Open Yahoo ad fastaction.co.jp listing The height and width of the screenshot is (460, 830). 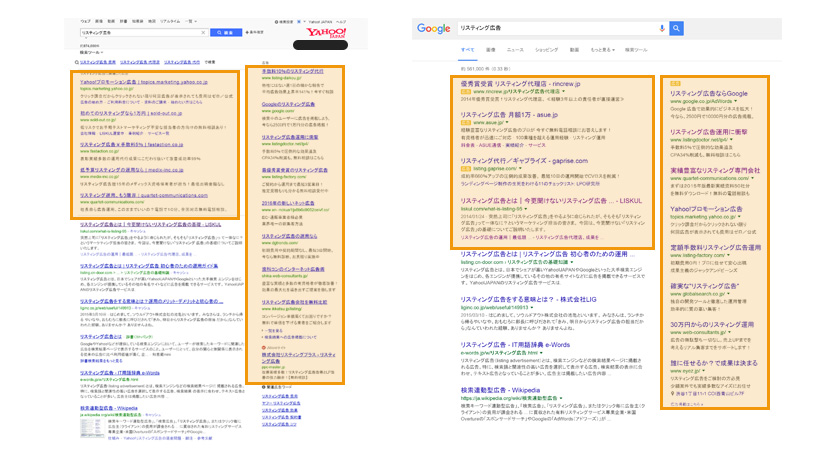131,144
